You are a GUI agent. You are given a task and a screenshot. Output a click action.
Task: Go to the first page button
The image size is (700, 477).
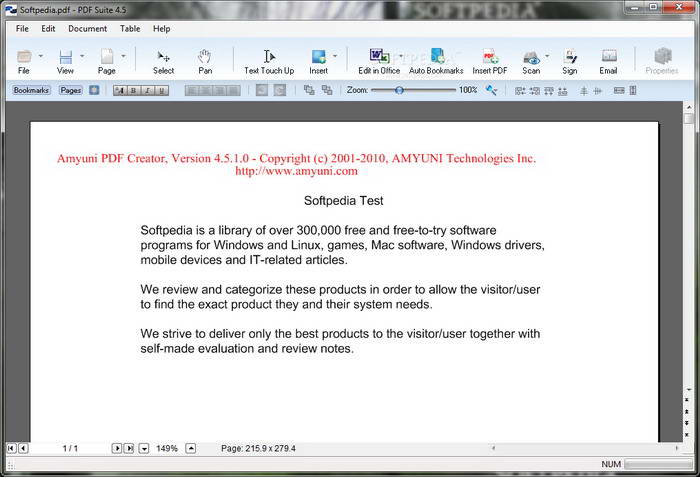12,448
